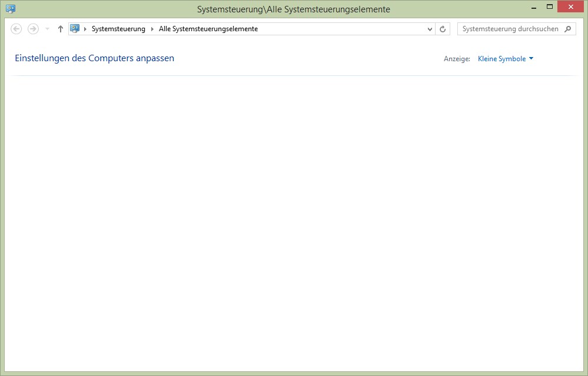Maximize the Systemsteuerung window
Screen dimensions: 588x376
click(x=549, y=6)
